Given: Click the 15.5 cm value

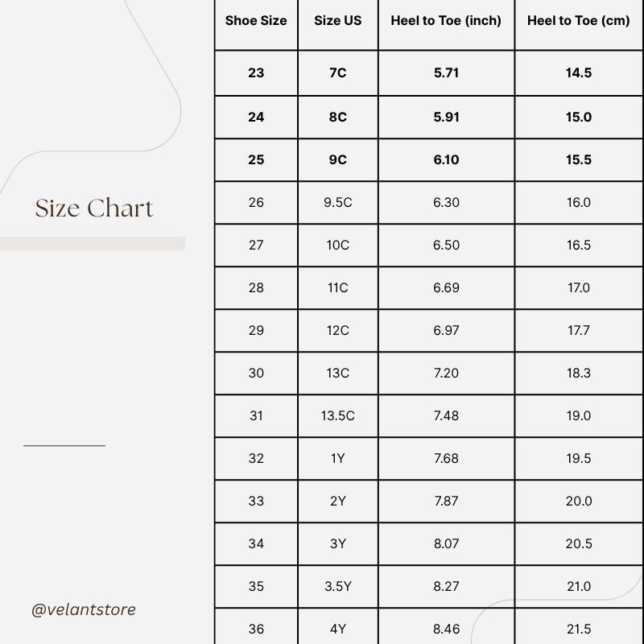Looking at the screenshot, I should (579, 159).
